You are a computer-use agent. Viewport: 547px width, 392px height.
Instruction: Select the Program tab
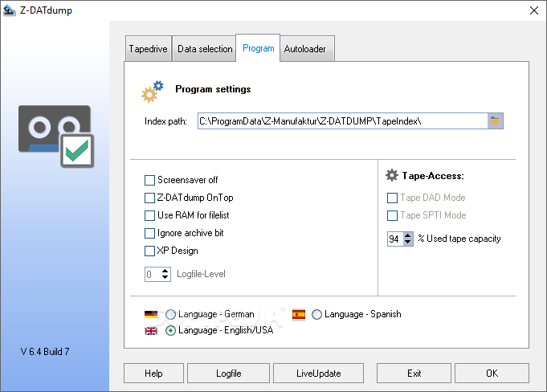click(x=258, y=48)
